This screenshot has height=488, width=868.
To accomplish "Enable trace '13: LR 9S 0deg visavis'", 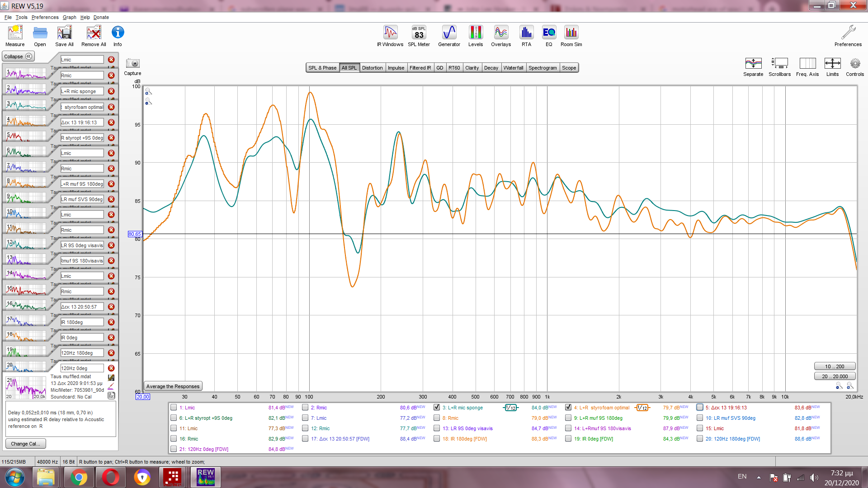I will tap(437, 428).
